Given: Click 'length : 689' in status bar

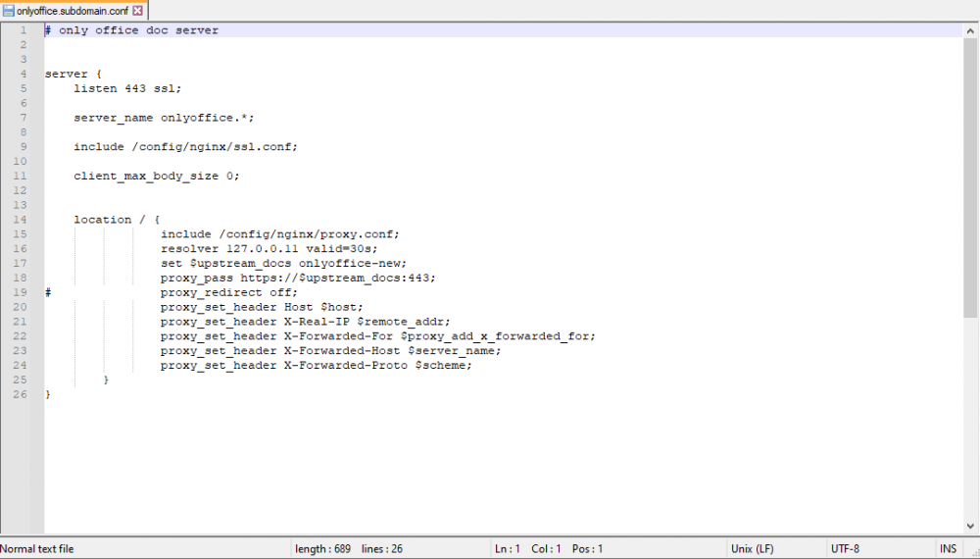Looking at the screenshot, I should coord(323,549).
